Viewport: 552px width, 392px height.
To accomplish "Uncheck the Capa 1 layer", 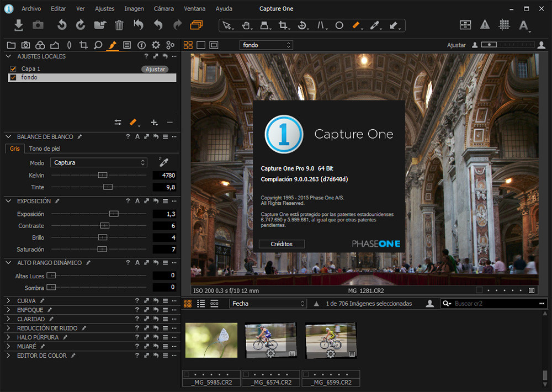I will pos(13,68).
